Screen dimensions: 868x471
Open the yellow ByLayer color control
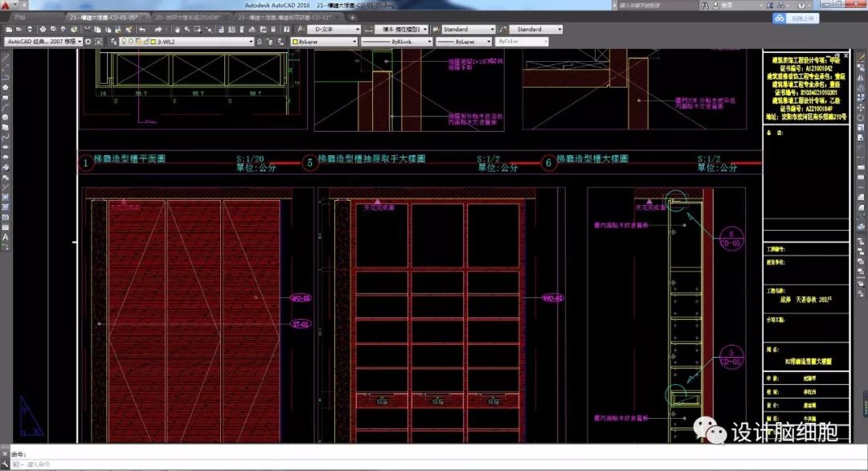(324, 41)
